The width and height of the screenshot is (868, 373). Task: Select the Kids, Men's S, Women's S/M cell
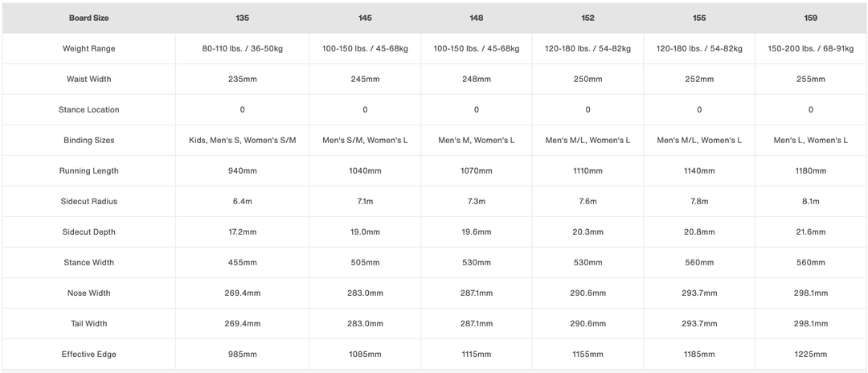(x=242, y=140)
